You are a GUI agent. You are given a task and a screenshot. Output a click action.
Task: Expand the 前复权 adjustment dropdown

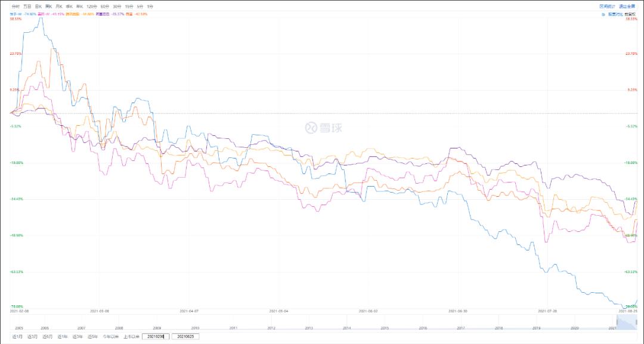coord(630,14)
